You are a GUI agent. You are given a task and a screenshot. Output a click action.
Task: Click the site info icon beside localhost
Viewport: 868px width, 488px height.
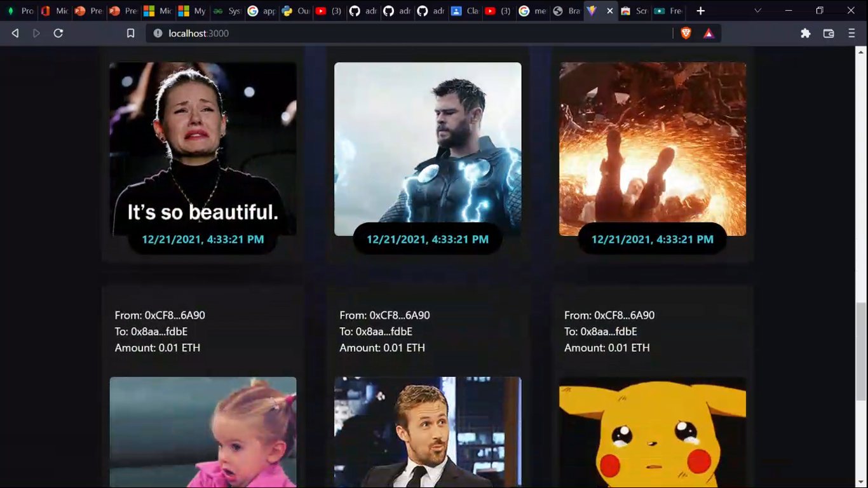[158, 33]
